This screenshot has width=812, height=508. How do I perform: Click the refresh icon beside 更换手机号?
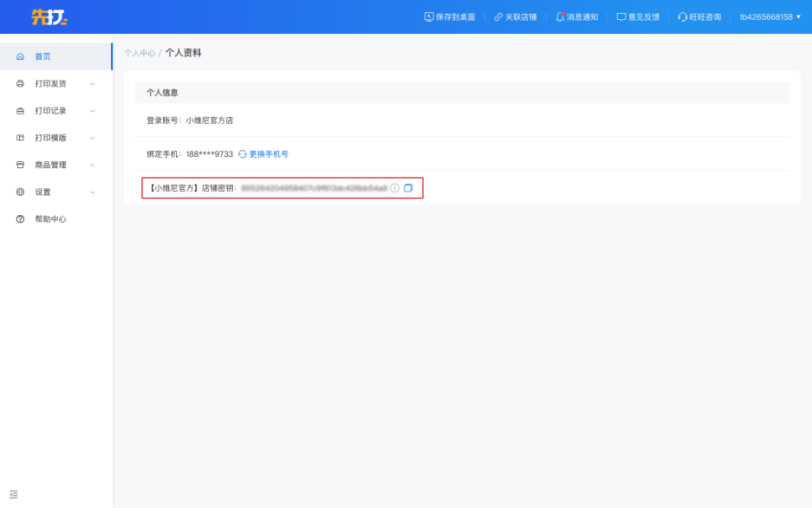point(243,154)
